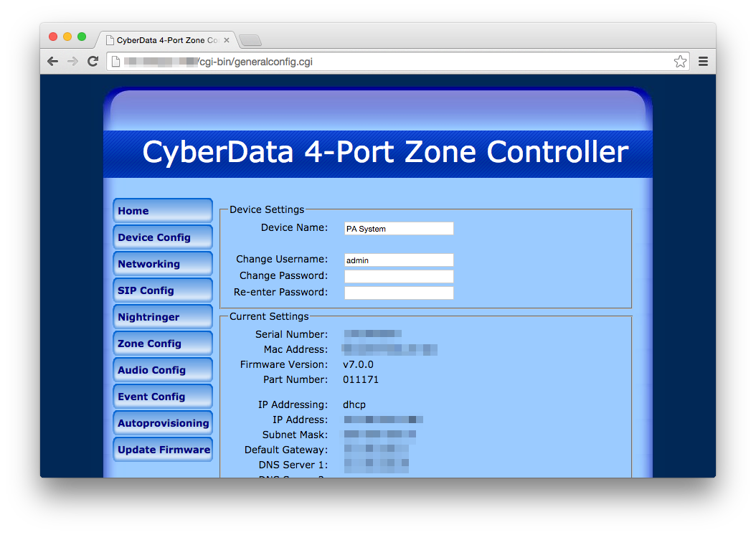Open a new browser tab
The image size is (756, 535).
(x=250, y=40)
